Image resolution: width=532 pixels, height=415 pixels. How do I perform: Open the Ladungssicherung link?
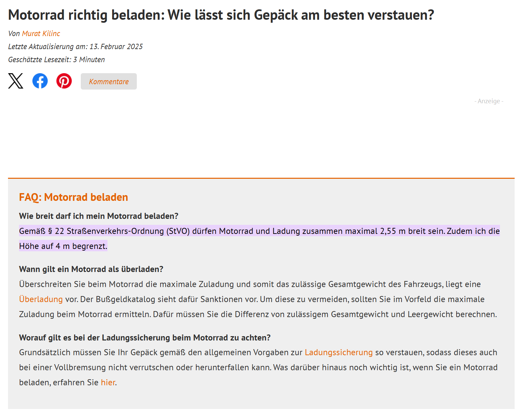point(338,352)
